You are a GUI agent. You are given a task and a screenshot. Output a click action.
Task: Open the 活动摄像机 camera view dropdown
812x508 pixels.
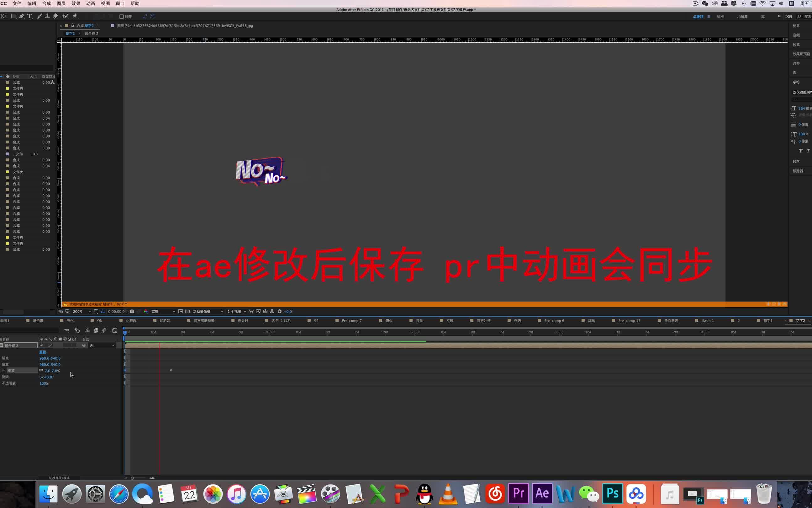(206, 312)
